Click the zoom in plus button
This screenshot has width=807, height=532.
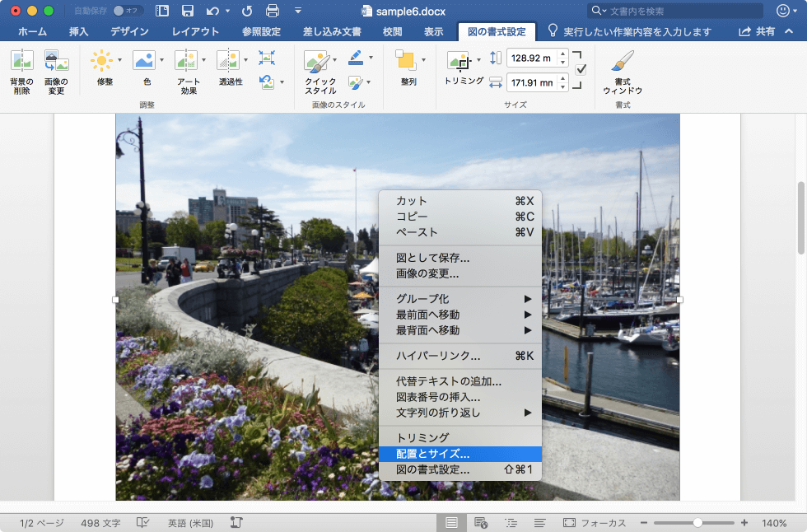(744, 523)
